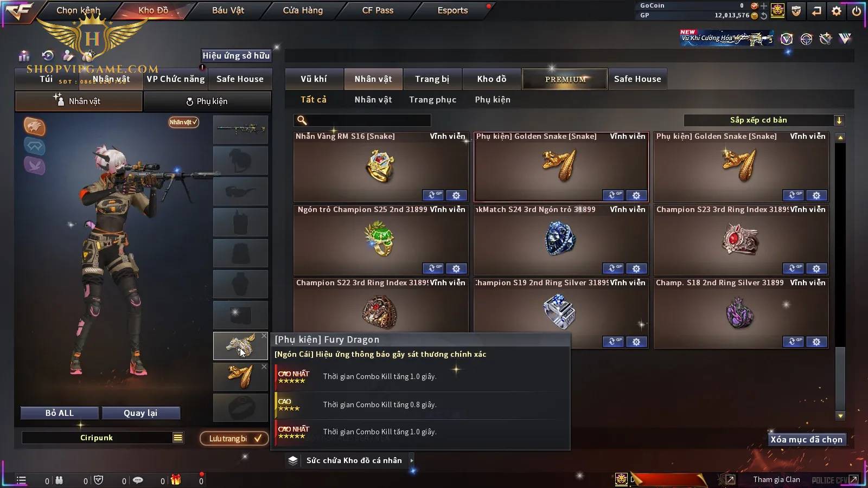868x488 pixels.
Task: Open gear options on Nhẫn Vàng RM S16
Action: 456,195
